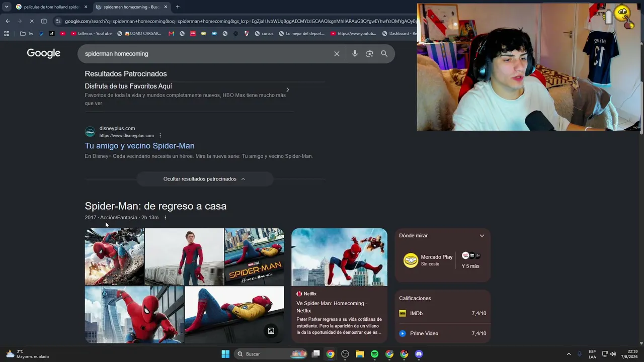This screenshot has height=362, width=644.
Task: Stop loading the current page
Action: tap(31, 21)
